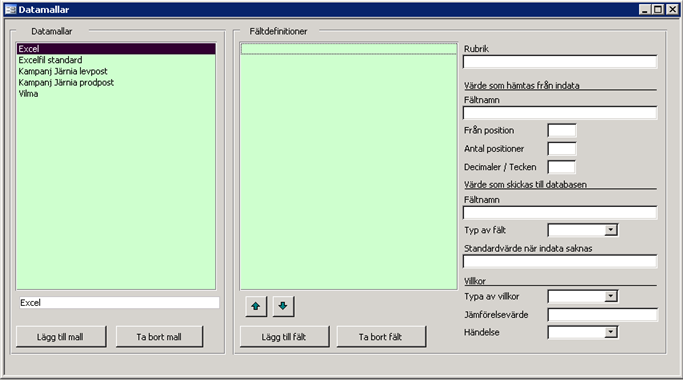Click Fältnamn field under databasen section

tap(560, 213)
